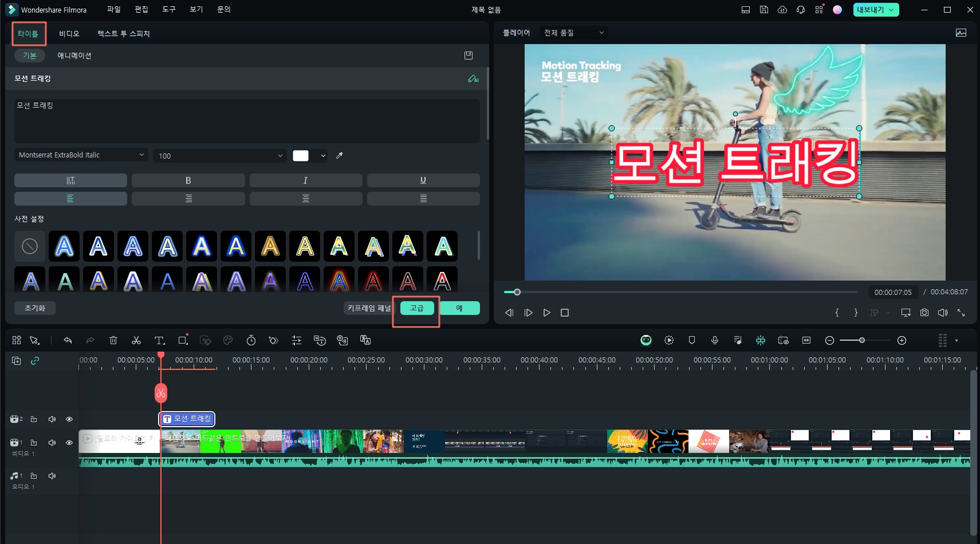The height and width of the screenshot is (544, 980).
Task: Open the Montserrat ExtraBold Italic font dropdown
Action: pyautogui.click(x=81, y=155)
